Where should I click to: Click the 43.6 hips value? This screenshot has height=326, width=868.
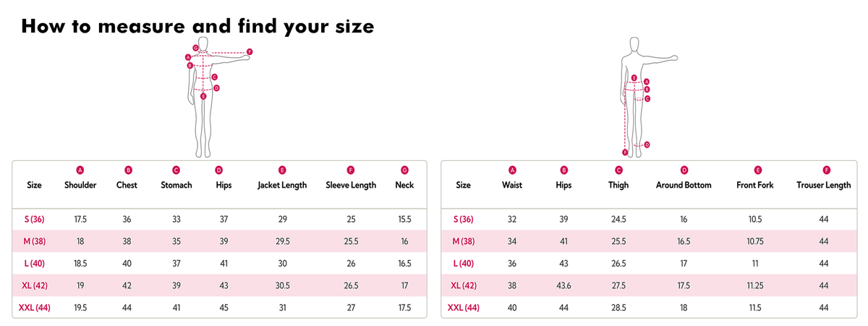(563, 286)
